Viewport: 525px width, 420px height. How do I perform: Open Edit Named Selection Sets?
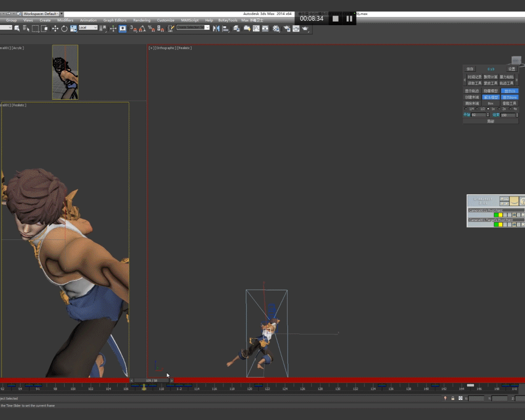tap(171, 28)
